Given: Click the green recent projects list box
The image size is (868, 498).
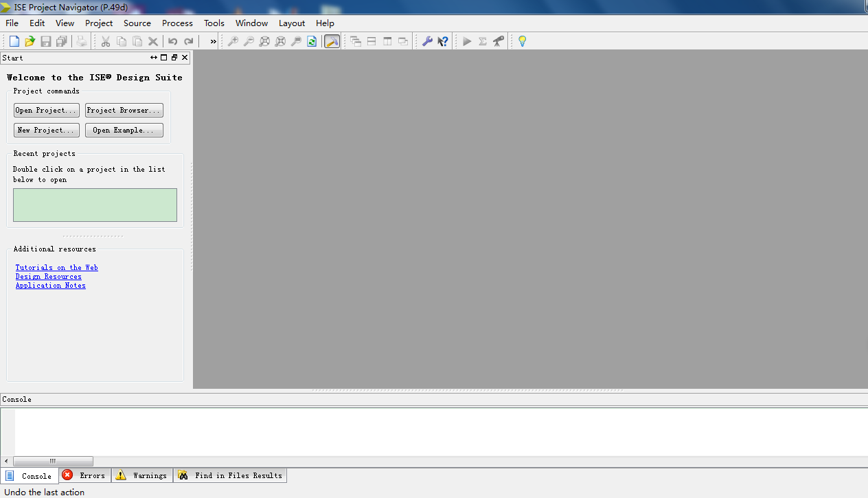Looking at the screenshot, I should pos(95,205).
